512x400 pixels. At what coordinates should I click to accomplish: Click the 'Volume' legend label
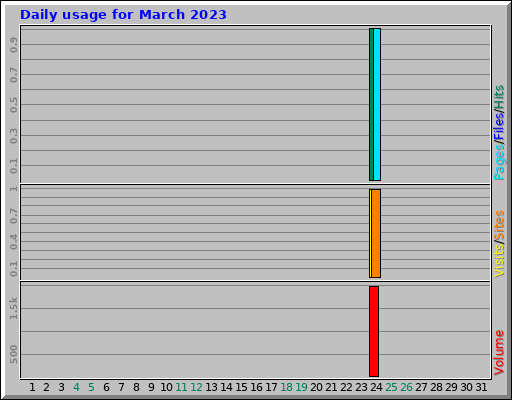coord(499,352)
